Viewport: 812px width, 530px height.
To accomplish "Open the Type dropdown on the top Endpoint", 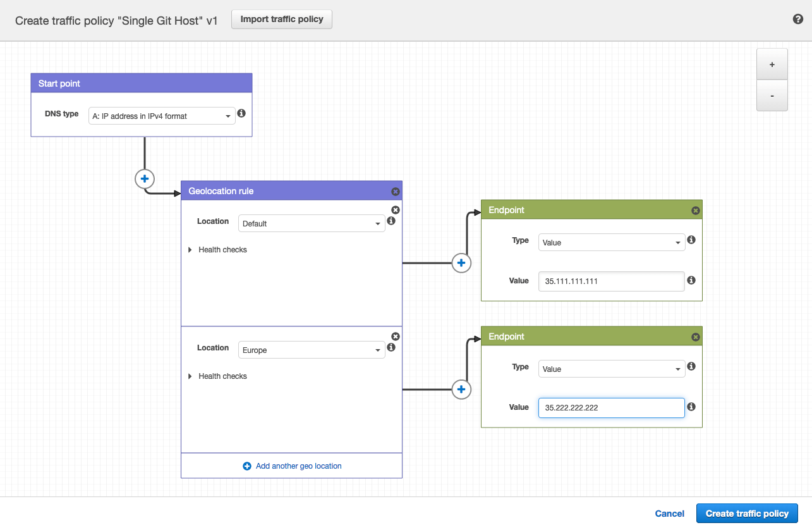I will click(x=610, y=242).
